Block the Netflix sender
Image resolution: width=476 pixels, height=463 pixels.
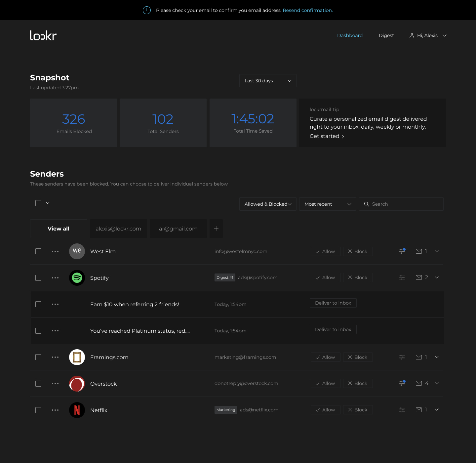click(358, 410)
